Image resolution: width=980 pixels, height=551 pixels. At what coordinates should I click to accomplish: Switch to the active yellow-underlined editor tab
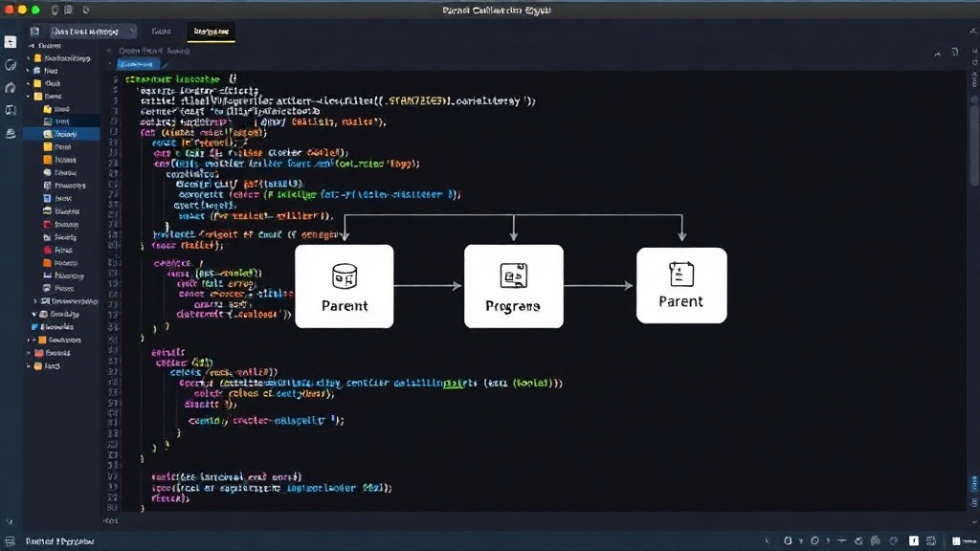[x=212, y=32]
